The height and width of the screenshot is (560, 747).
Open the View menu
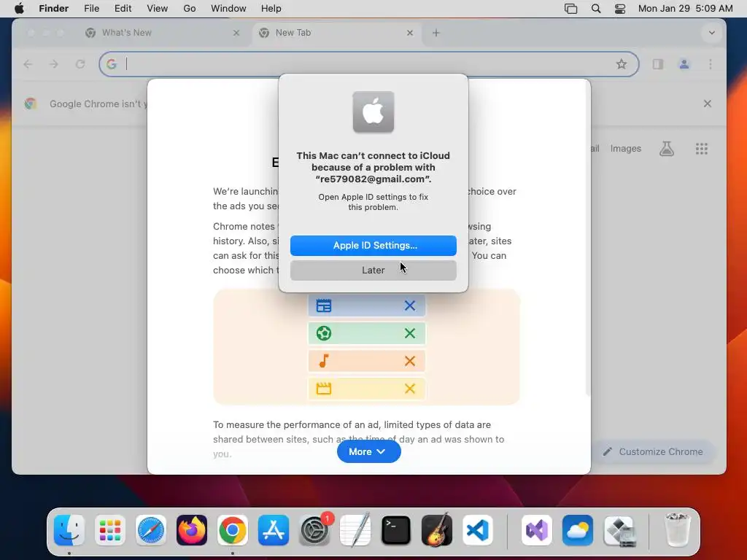(158, 9)
